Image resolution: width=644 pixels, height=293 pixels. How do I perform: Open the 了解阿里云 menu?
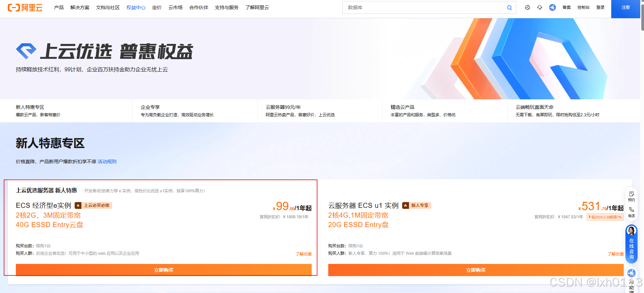point(257,7)
